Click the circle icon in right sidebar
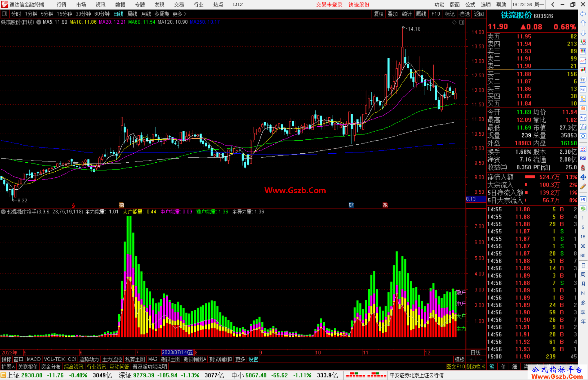This screenshot has height=380, width=588. tap(583, 136)
